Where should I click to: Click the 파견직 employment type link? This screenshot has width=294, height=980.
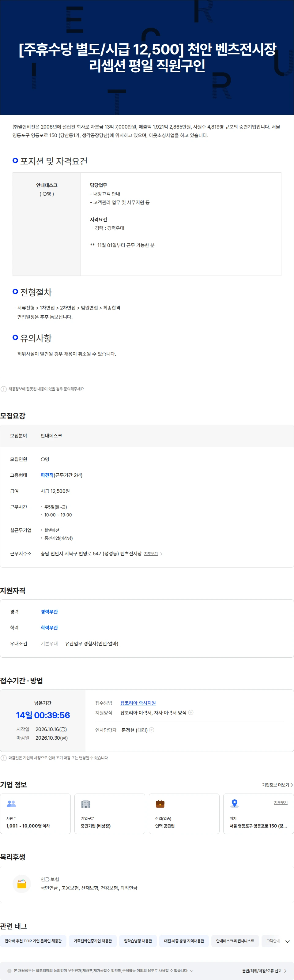[47, 475]
